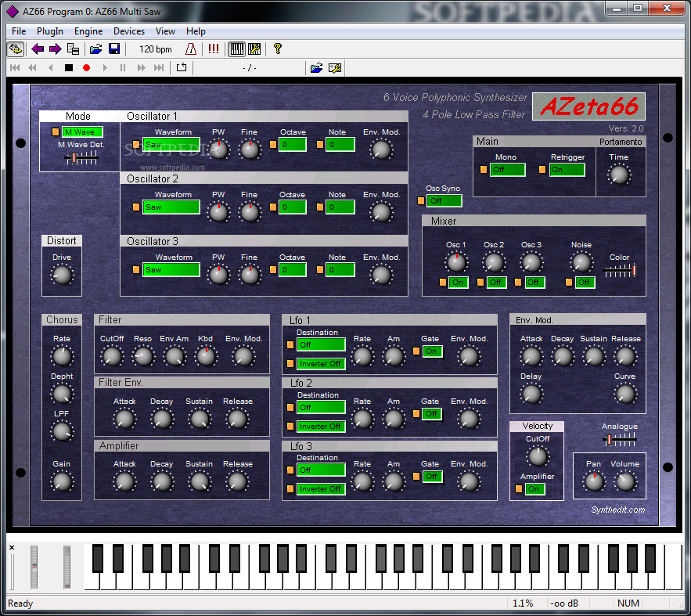
Task: Open Lfo 3 Destination Off selector
Action: [x=321, y=470]
